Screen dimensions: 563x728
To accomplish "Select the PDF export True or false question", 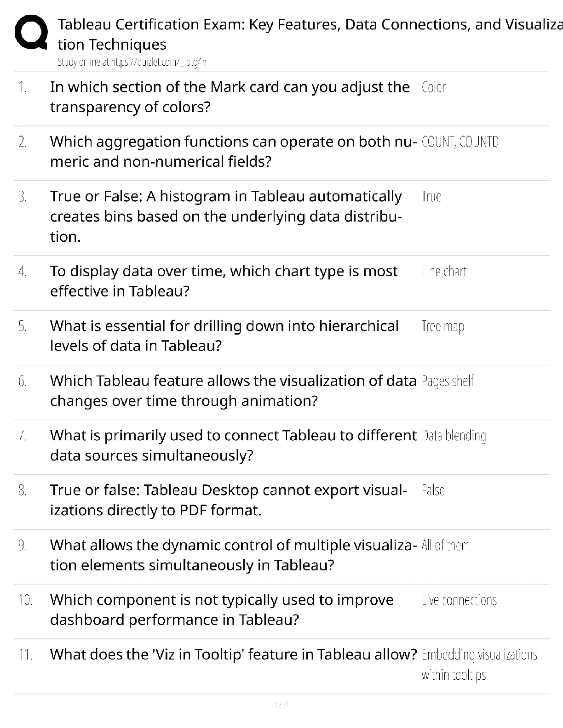I will 229,500.
